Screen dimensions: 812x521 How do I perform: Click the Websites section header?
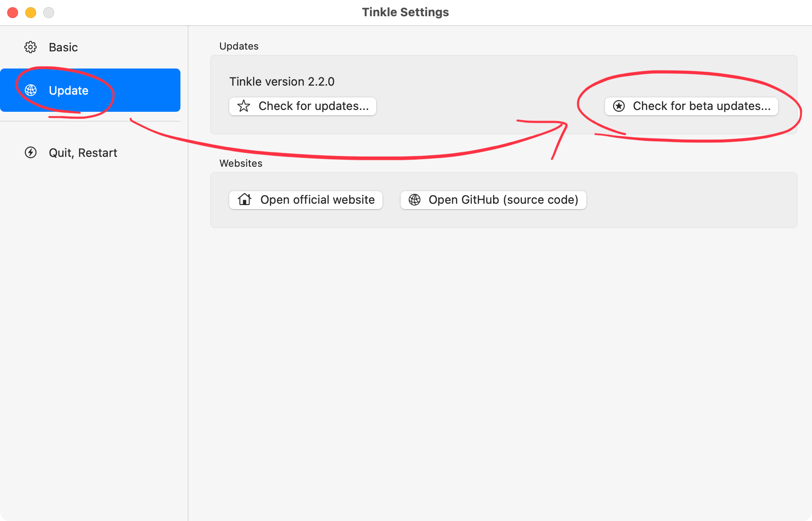pos(241,163)
